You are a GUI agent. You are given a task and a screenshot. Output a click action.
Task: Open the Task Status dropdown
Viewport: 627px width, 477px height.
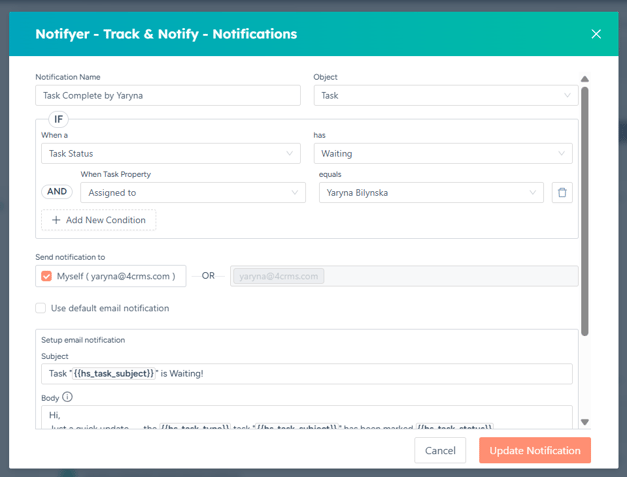click(x=171, y=154)
